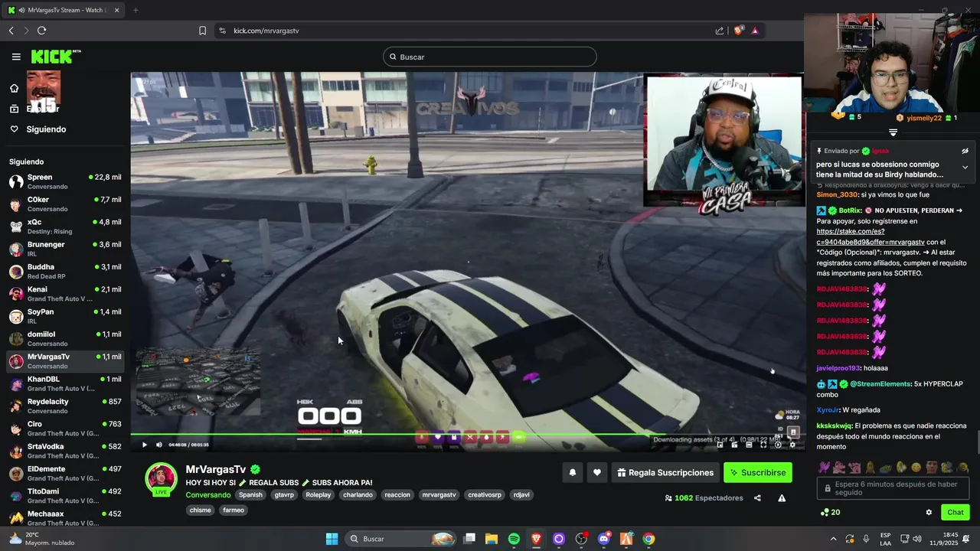This screenshot has width=980, height=551.
Task: Expand the gift leaderboard handle
Action: [893, 133]
